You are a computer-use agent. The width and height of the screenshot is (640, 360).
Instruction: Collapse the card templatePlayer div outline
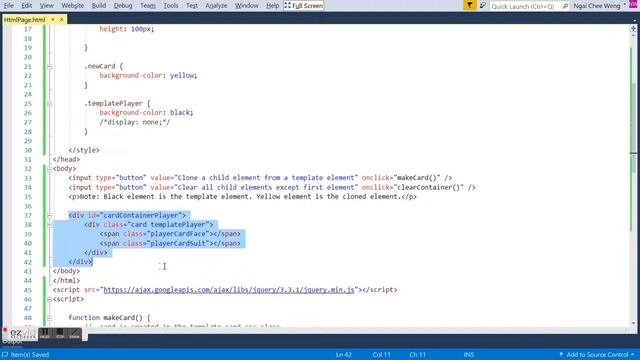point(49,224)
